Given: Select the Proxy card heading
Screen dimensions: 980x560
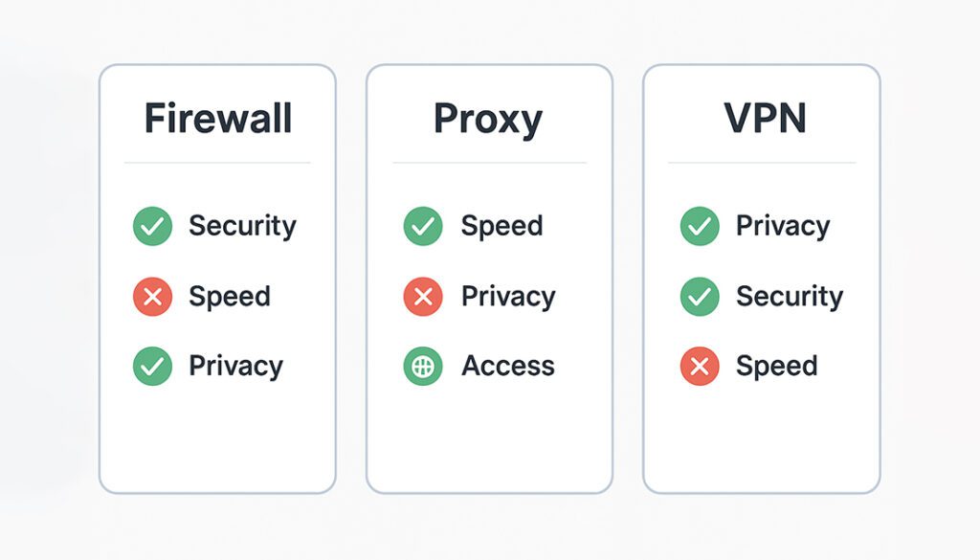Looking at the screenshot, I should tap(488, 120).
